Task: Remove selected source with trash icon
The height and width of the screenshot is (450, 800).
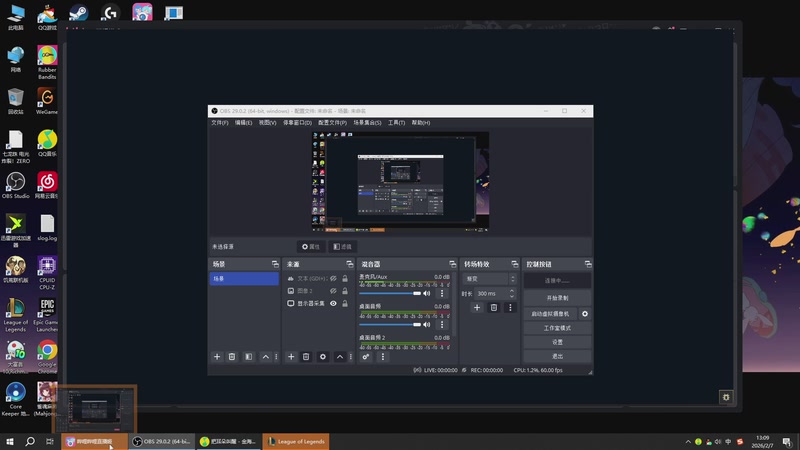Action: pyautogui.click(x=306, y=357)
